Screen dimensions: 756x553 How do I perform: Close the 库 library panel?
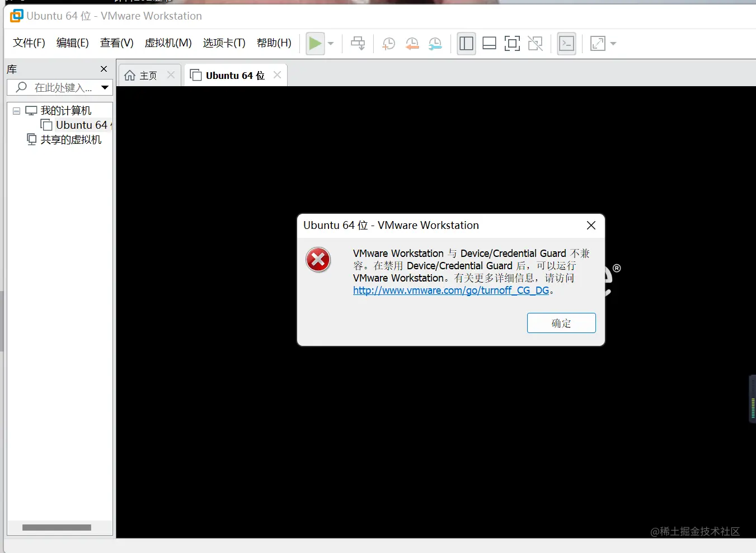(104, 69)
